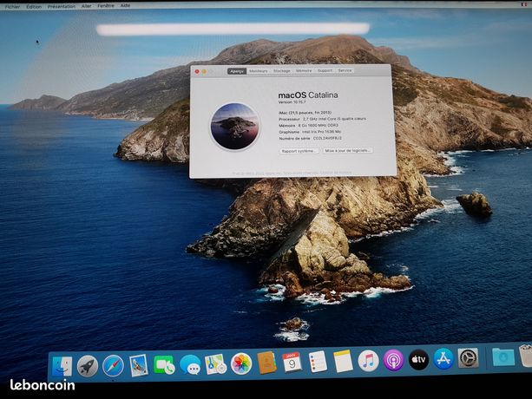Viewport: 532px width, 399px height.
Task: Open the Présentation menu
Action: point(62,6)
